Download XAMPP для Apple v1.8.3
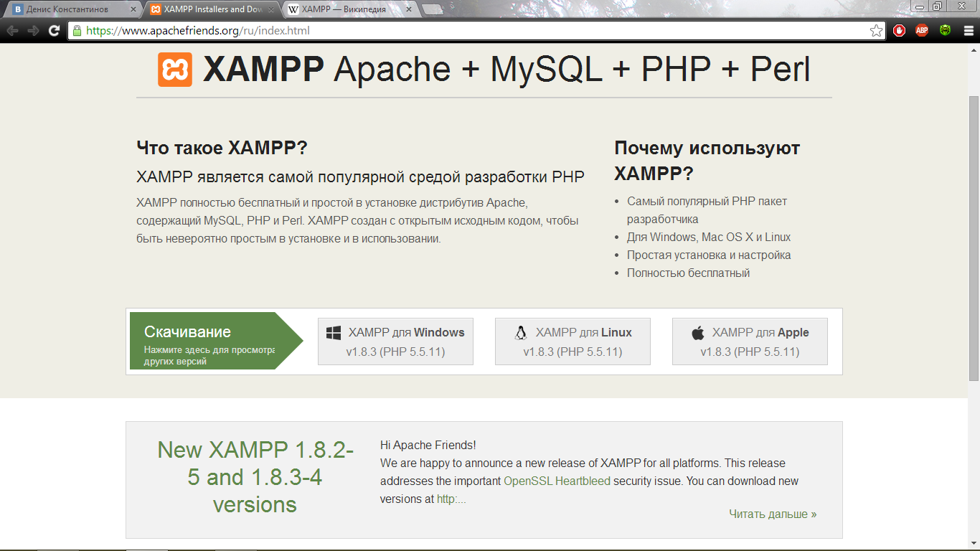980x551 pixels. tap(750, 342)
